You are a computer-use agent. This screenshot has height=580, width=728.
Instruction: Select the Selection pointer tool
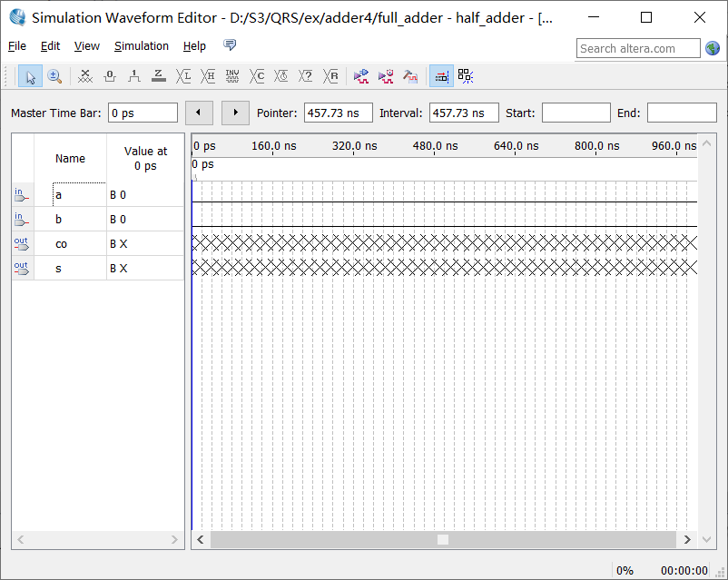pyautogui.click(x=31, y=76)
